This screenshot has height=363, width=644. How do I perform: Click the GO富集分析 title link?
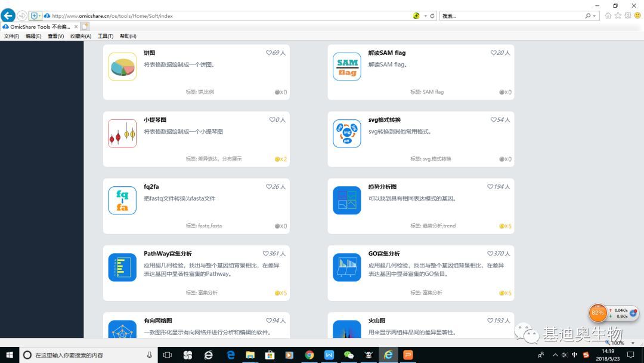point(384,254)
